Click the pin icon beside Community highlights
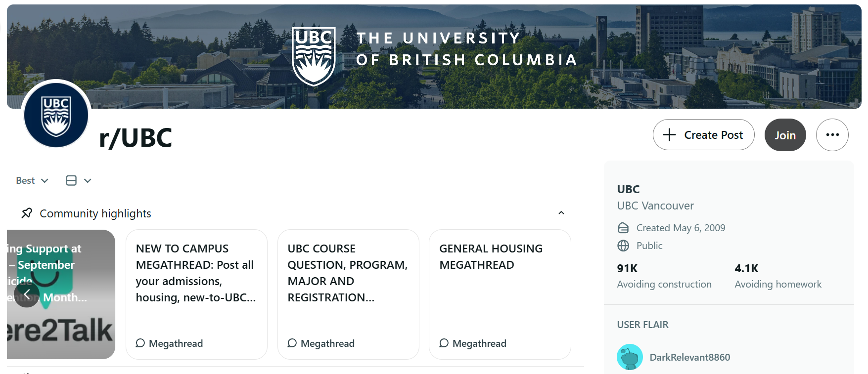 click(x=27, y=213)
